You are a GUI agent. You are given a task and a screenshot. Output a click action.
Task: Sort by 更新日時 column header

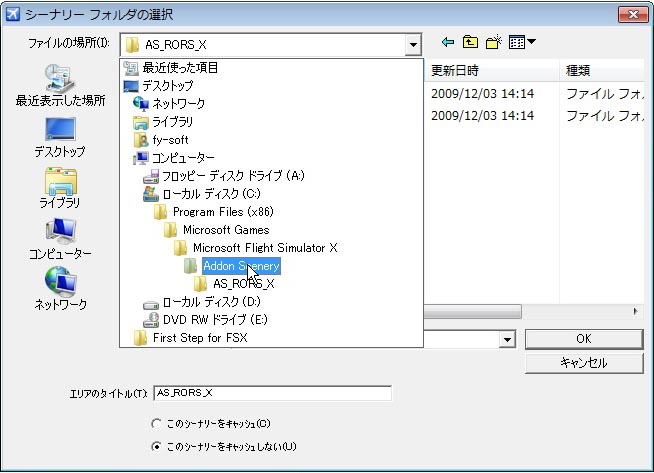pyautogui.click(x=491, y=70)
